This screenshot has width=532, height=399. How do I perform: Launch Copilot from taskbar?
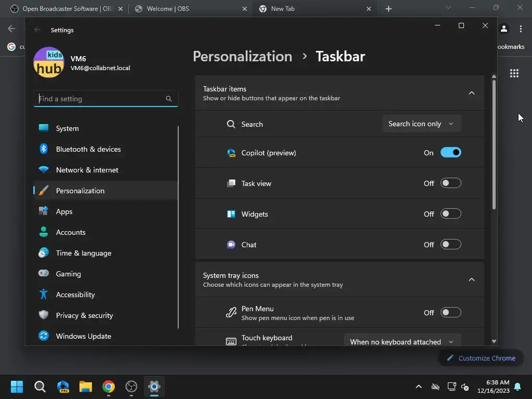pyautogui.click(x=63, y=387)
